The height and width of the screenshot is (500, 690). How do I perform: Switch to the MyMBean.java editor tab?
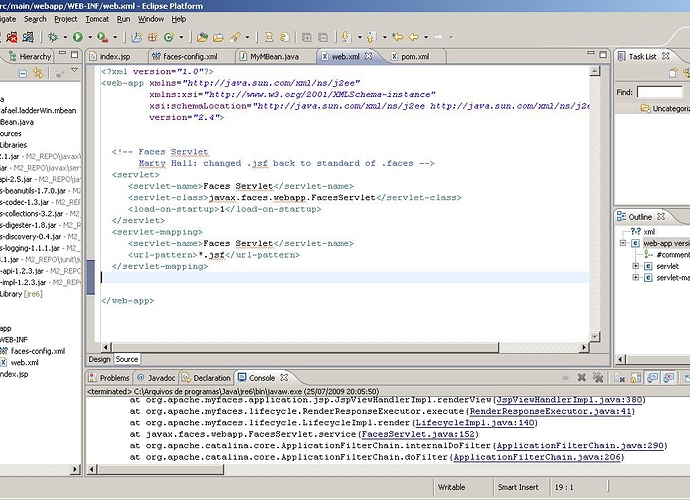pos(274,56)
